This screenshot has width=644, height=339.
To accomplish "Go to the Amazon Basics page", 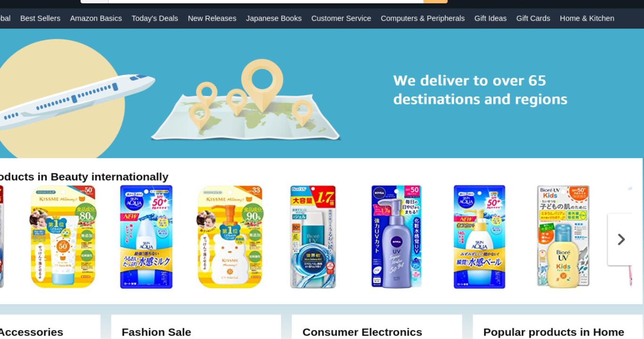I will point(96,18).
